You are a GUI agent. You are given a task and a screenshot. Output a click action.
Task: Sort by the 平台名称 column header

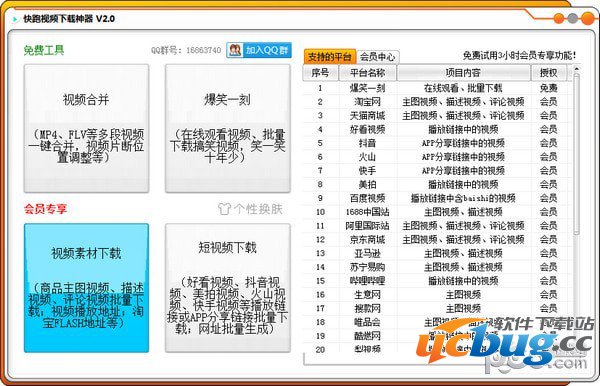368,73
